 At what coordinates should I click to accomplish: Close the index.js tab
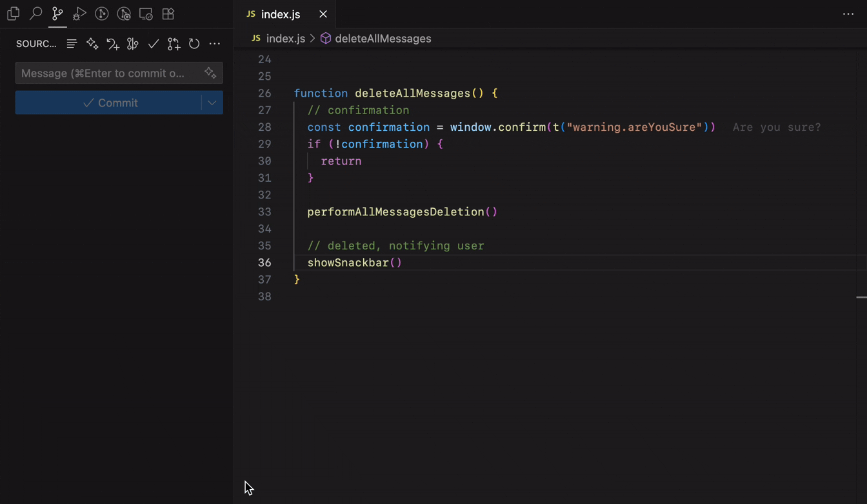point(323,14)
